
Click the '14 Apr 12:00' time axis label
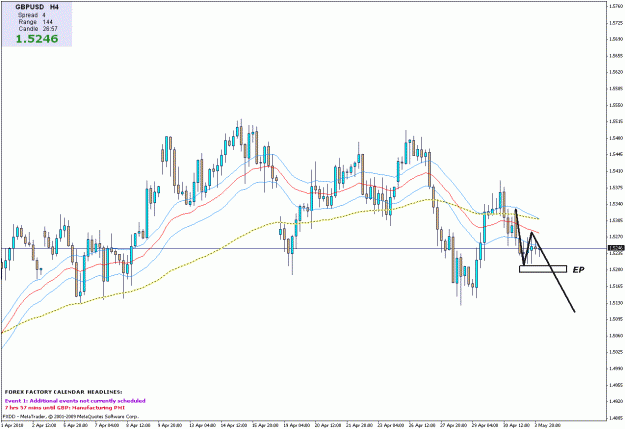click(x=234, y=425)
